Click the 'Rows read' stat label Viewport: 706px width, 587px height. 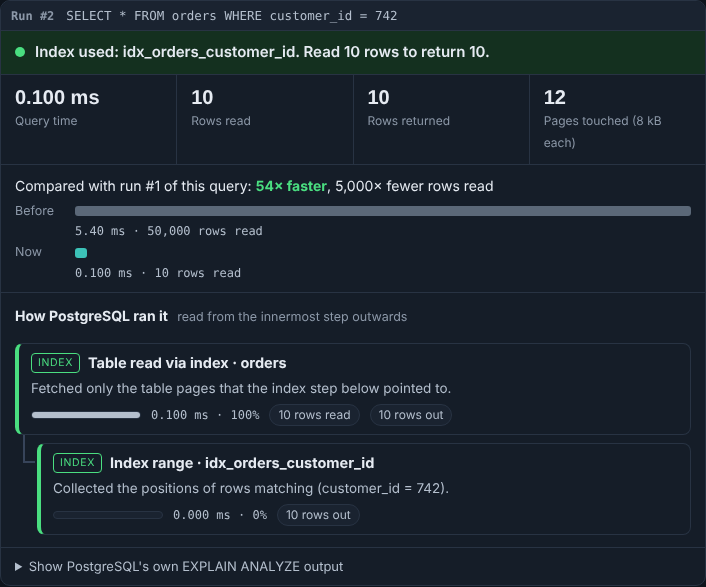(221, 121)
